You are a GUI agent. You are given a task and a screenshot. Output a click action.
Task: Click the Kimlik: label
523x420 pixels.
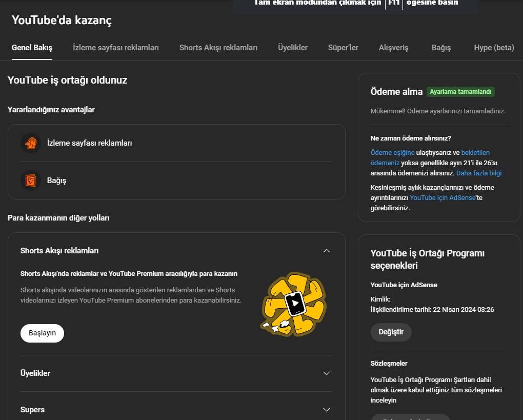click(x=380, y=299)
